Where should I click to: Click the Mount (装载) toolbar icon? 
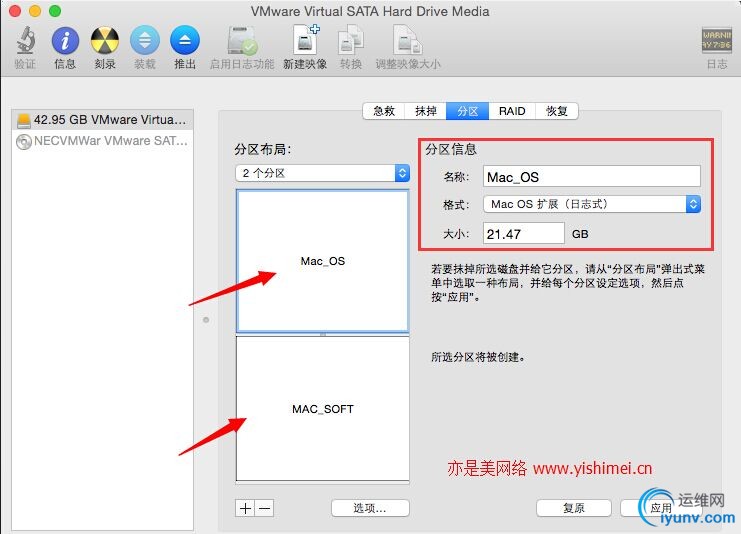coord(145,41)
